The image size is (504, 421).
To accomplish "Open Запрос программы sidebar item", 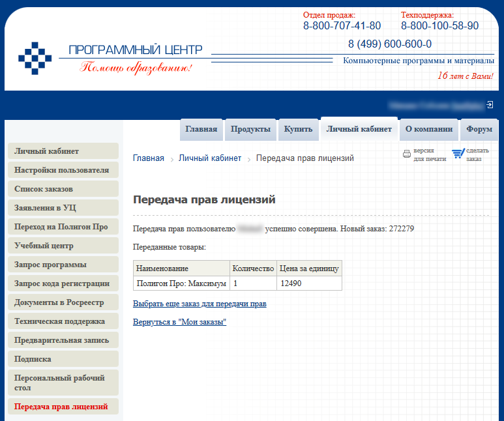I will (63, 265).
